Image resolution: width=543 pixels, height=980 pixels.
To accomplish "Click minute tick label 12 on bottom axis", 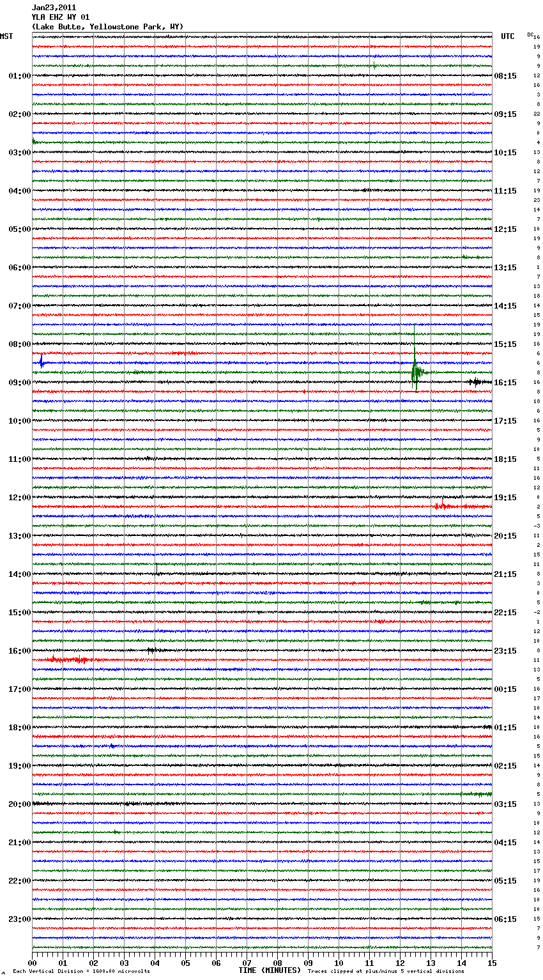I will [400, 963].
